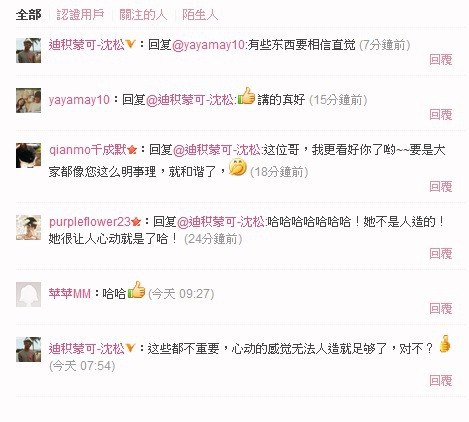Open the default gray avatar of 苹苹MM
469x422 pixels.
pyautogui.click(x=28, y=295)
